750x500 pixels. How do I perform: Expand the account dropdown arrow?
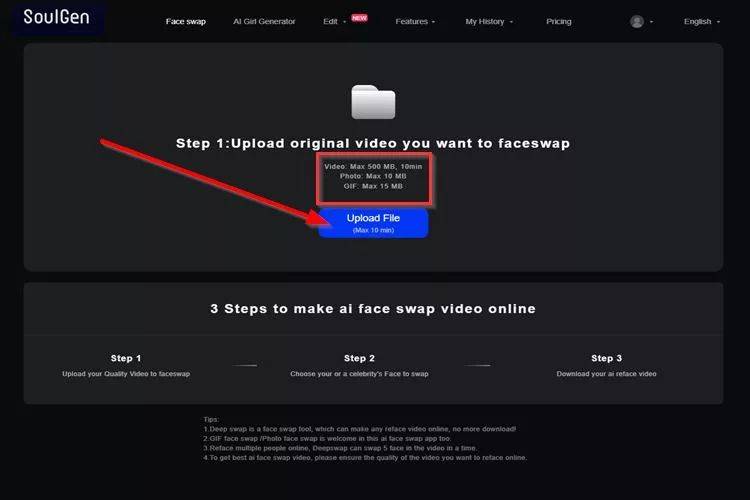pyautogui.click(x=651, y=22)
